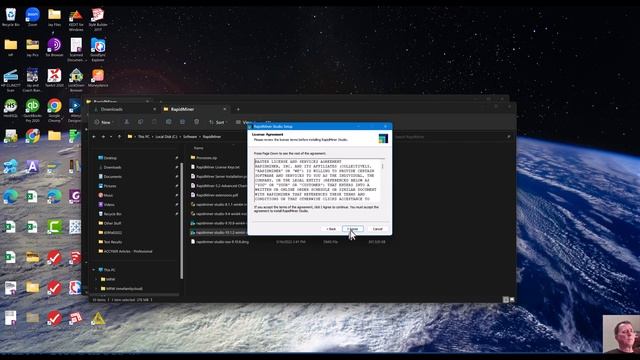Select Videos in the navigation pane
640x360 pixels.
point(109,204)
